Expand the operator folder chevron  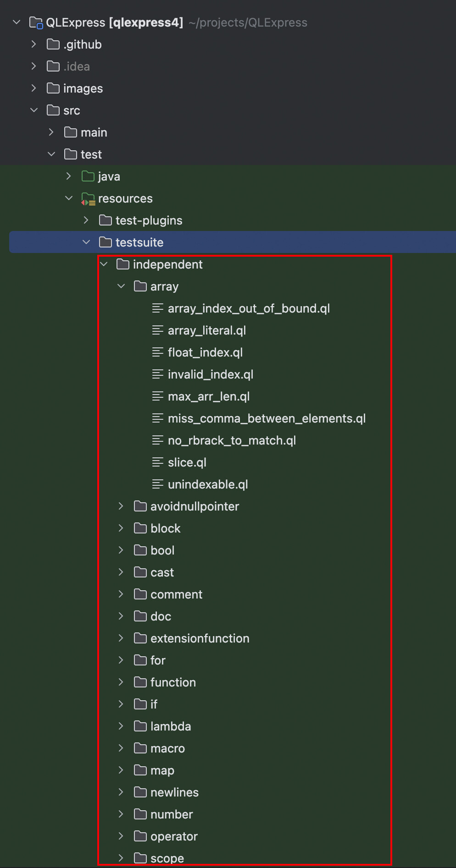point(121,836)
